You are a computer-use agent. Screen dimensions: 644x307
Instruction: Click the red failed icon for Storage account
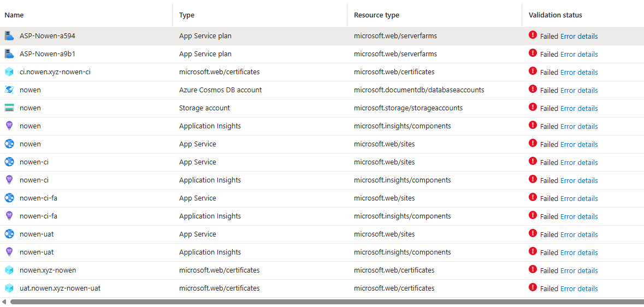pyautogui.click(x=533, y=107)
